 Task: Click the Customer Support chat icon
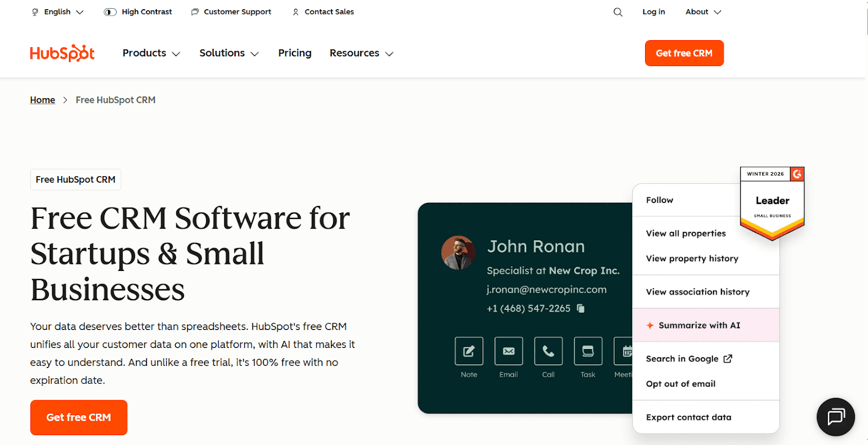(x=195, y=12)
